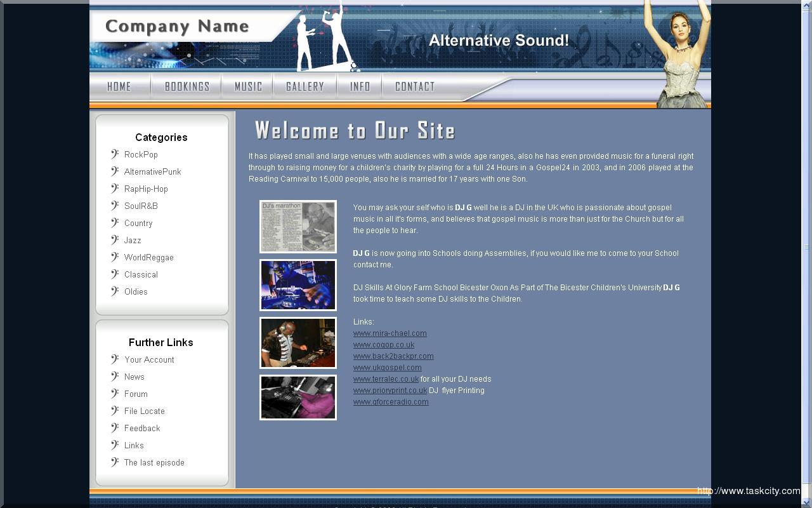
Task: Open the www.prioryprint.co.uk link
Action: tap(390, 390)
